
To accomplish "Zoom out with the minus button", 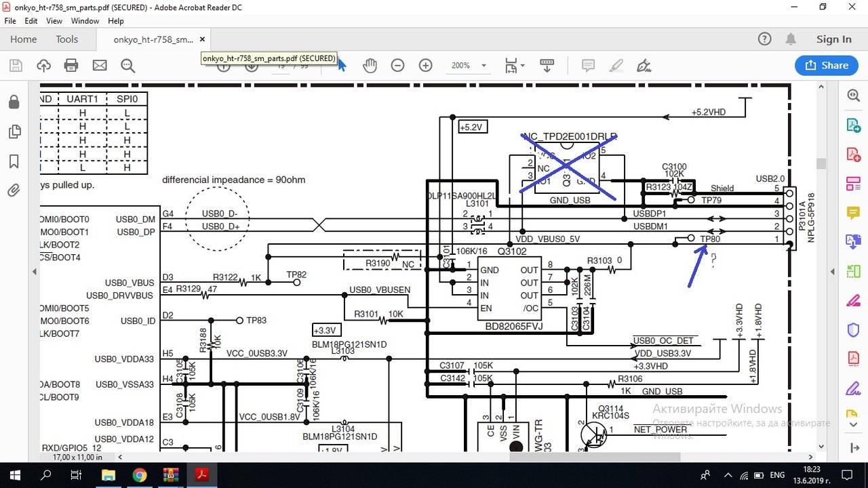I will [x=398, y=66].
